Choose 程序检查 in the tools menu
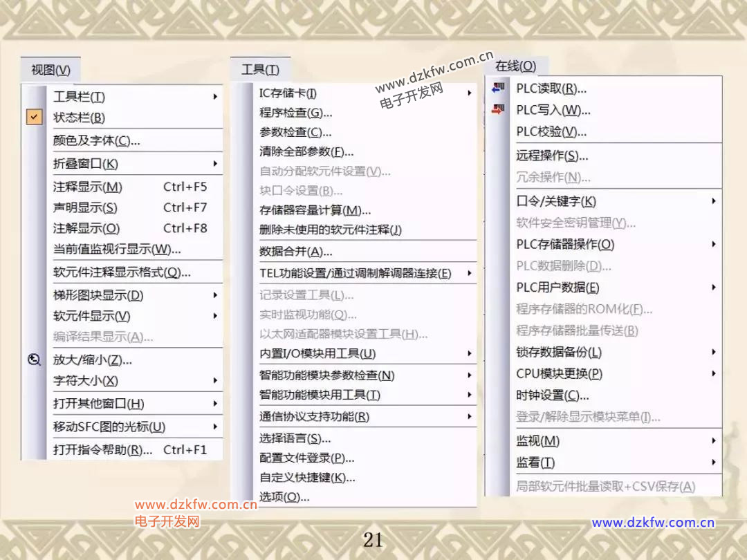Screen dimensions: 747x560 tap(295, 113)
